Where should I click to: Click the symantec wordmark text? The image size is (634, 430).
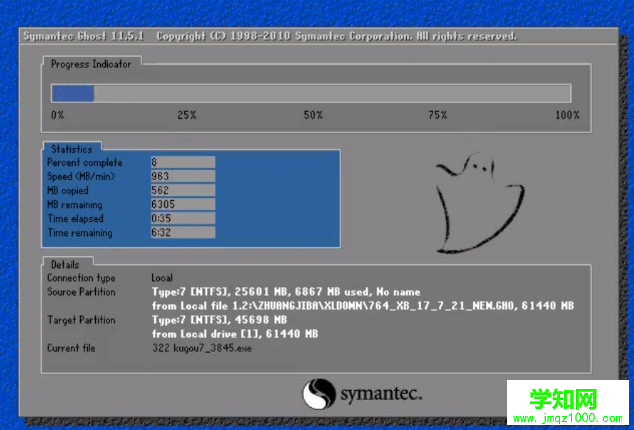point(381,394)
